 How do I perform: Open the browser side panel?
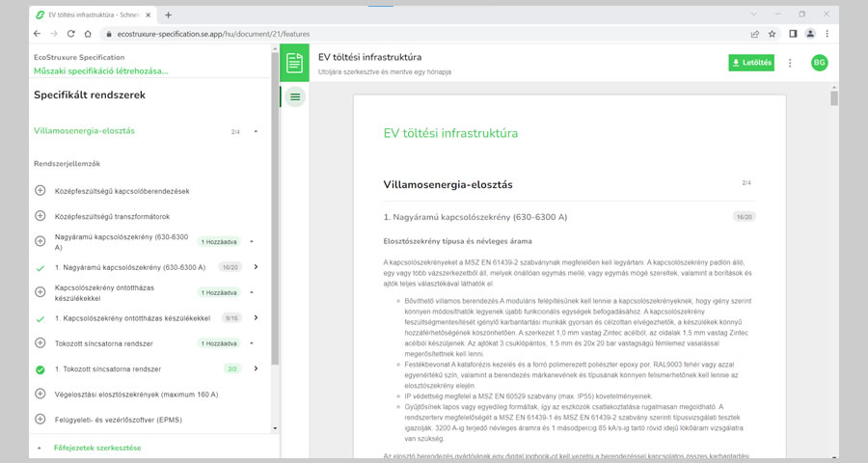tap(793, 34)
